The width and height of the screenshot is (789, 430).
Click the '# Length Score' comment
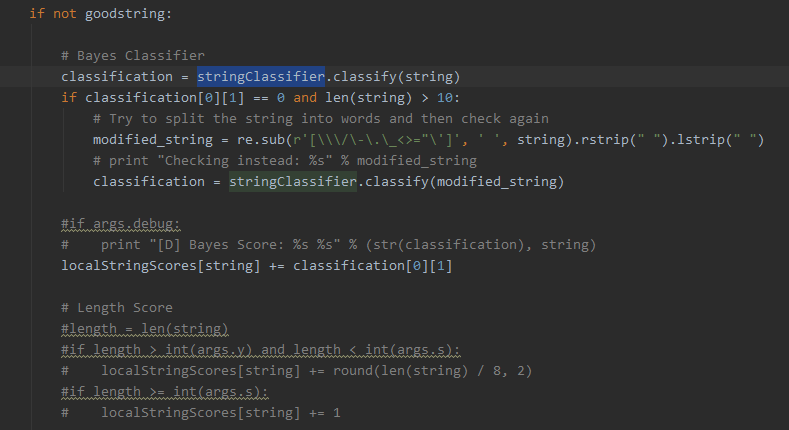(117, 308)
